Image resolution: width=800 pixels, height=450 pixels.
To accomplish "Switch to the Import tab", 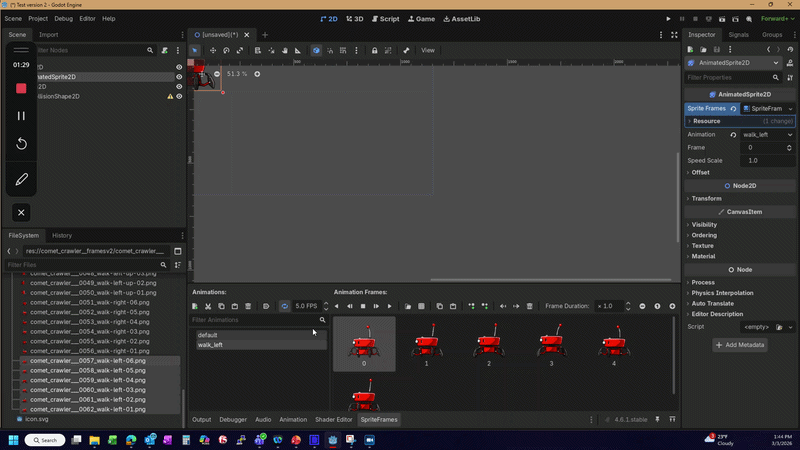I will point(48,35).
